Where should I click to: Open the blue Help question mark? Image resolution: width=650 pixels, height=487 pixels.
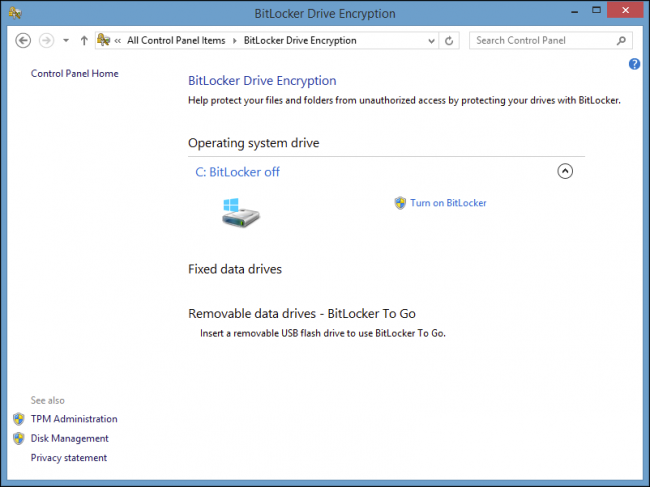634,64
